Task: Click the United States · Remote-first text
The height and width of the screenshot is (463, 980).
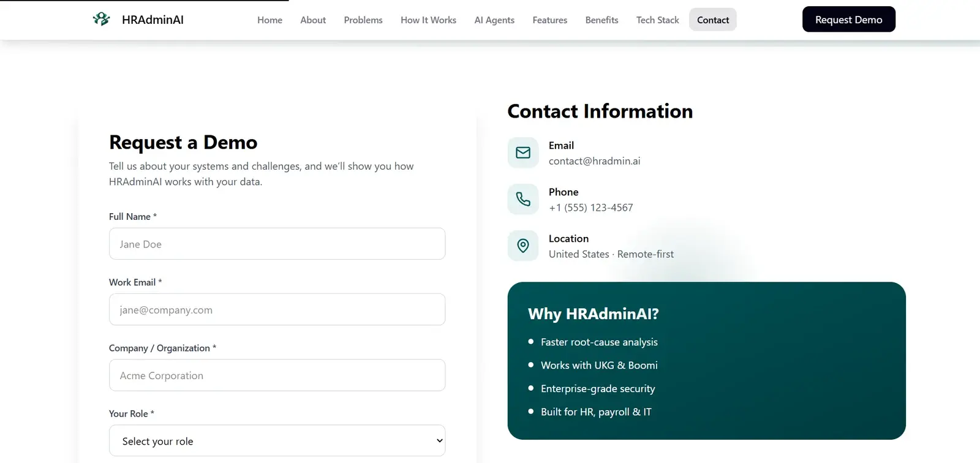Action: tap(611, 254)
